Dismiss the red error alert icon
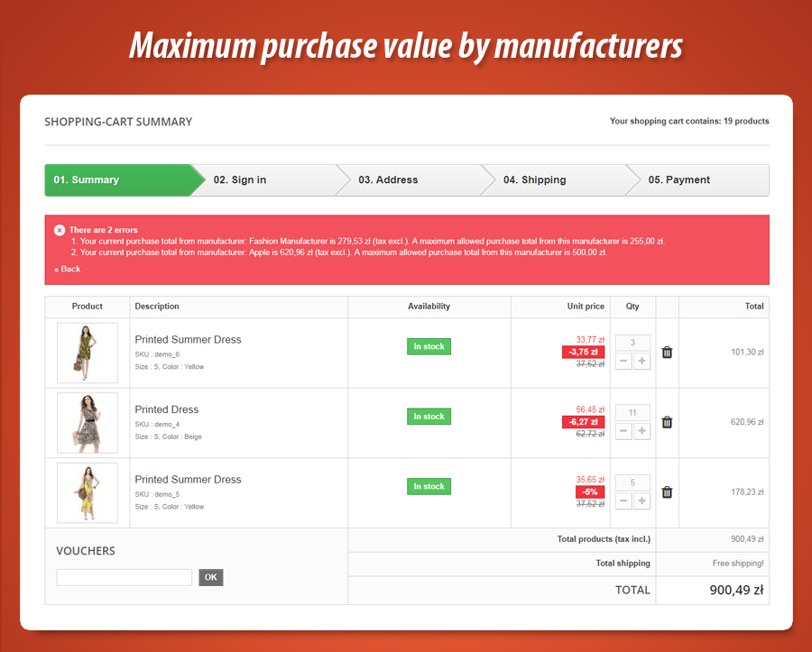 pyautogui.click(x=60, y=230)
